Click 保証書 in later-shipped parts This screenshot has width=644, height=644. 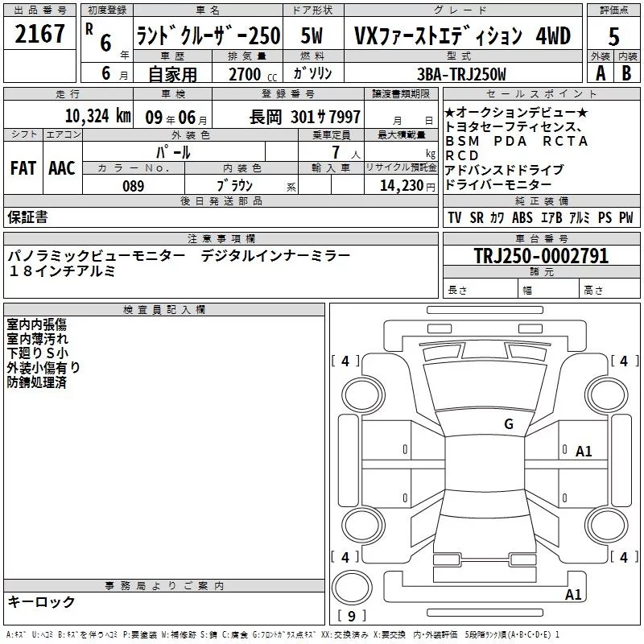[x=27, y=217]
